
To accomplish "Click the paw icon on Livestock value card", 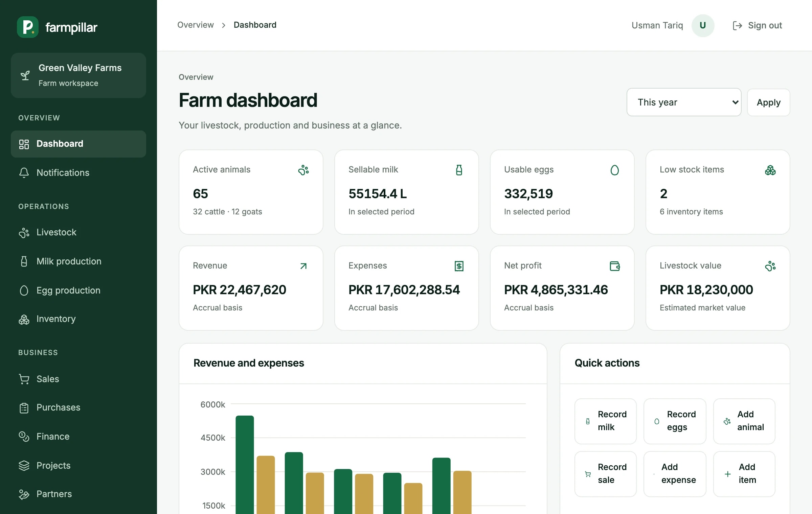I will (x=770, y=266).
